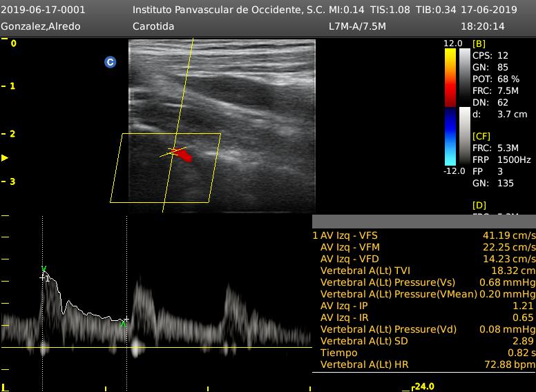Click the CPS: 12 parameter

click(490, 55)
